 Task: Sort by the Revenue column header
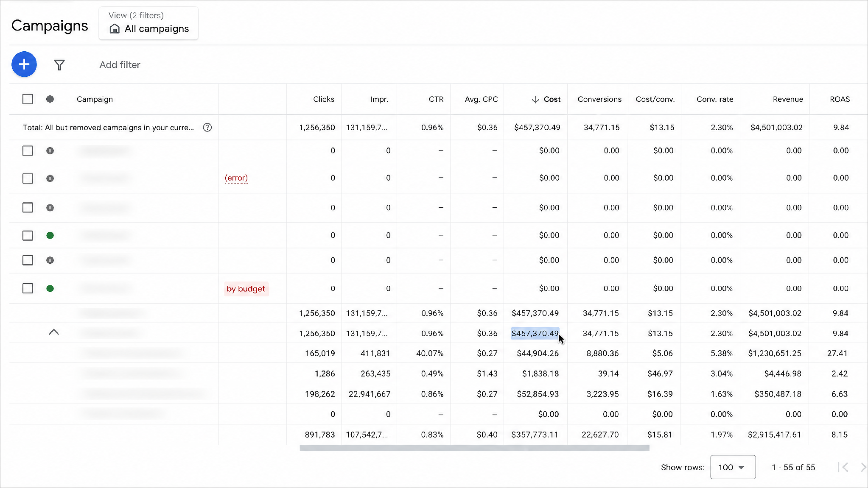point(788,99)
